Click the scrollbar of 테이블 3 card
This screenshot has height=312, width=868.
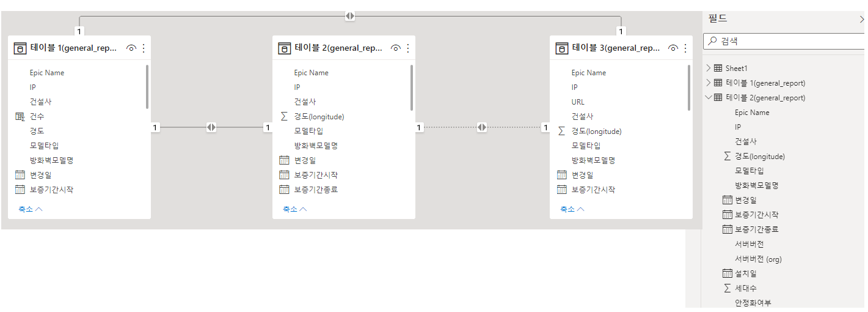tap(689, 87)
